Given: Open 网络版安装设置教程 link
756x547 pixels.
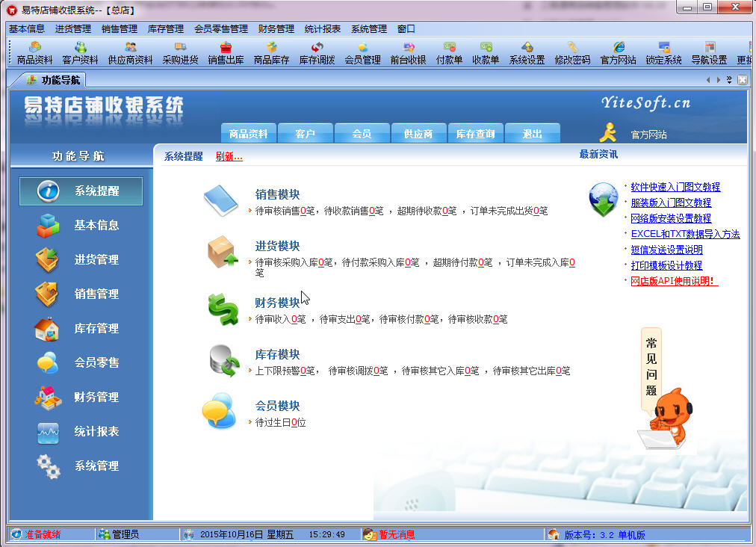Looking at the screenshot, I should coord(671,218).
